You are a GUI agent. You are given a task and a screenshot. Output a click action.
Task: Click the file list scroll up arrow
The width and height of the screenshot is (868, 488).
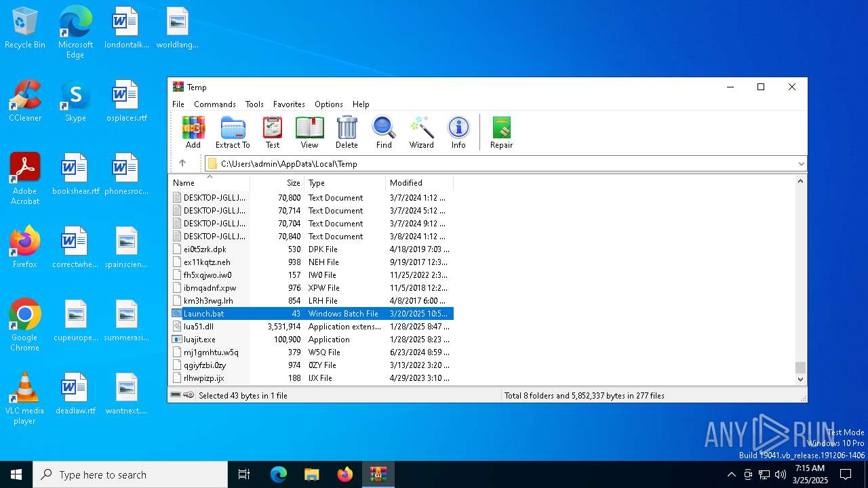801,181
